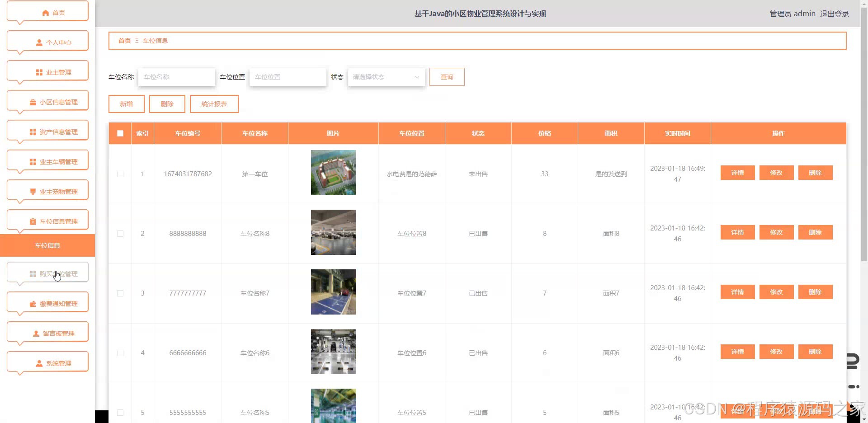Expand the 资产信息管理 sidebar menu

click(x=47, y=131)
